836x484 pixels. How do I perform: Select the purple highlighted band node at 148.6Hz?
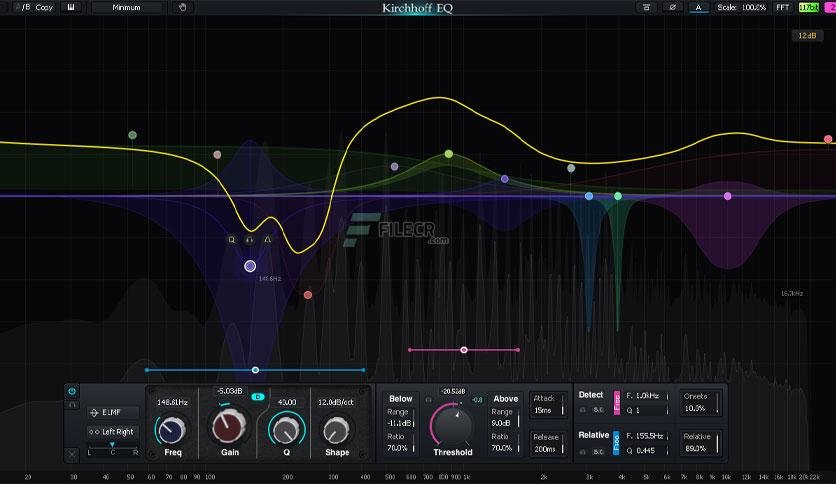(x=250, y=266)
